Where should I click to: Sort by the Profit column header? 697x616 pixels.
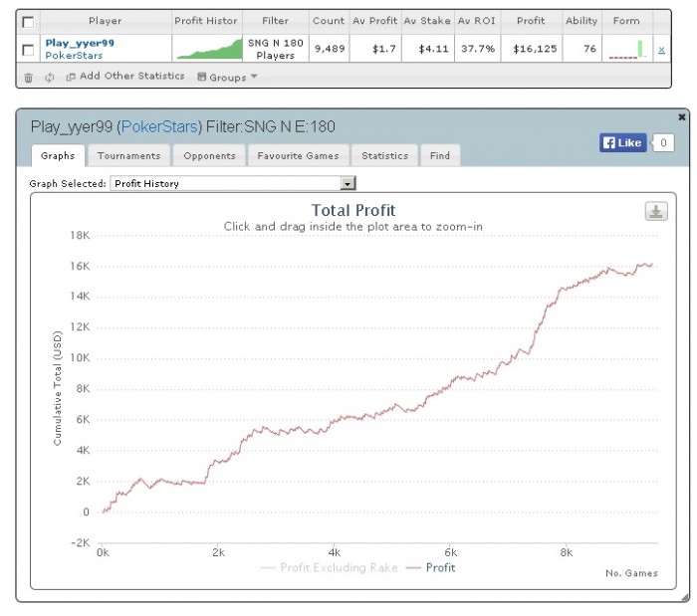coord(531,21)
